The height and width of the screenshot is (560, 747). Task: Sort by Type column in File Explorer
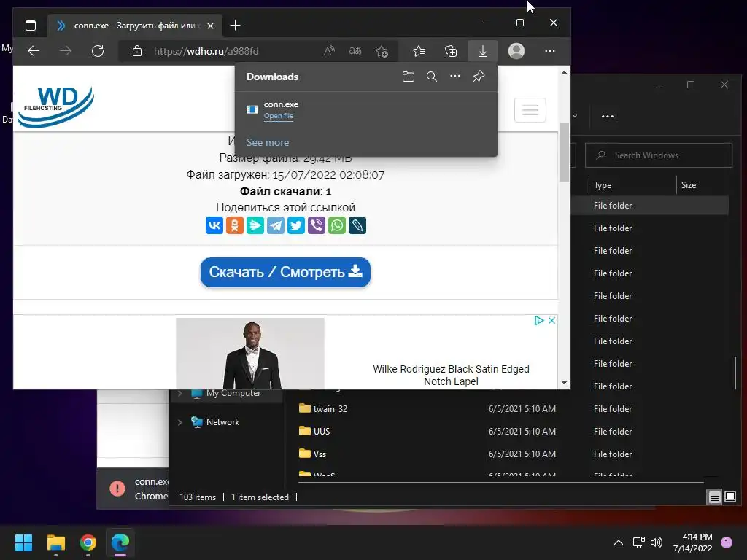[603, 185]
